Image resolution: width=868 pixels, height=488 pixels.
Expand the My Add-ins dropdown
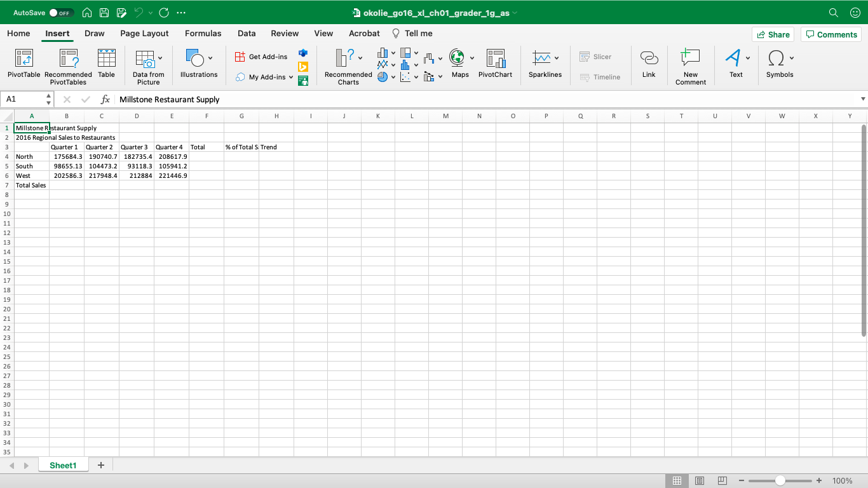coord(291,78)
